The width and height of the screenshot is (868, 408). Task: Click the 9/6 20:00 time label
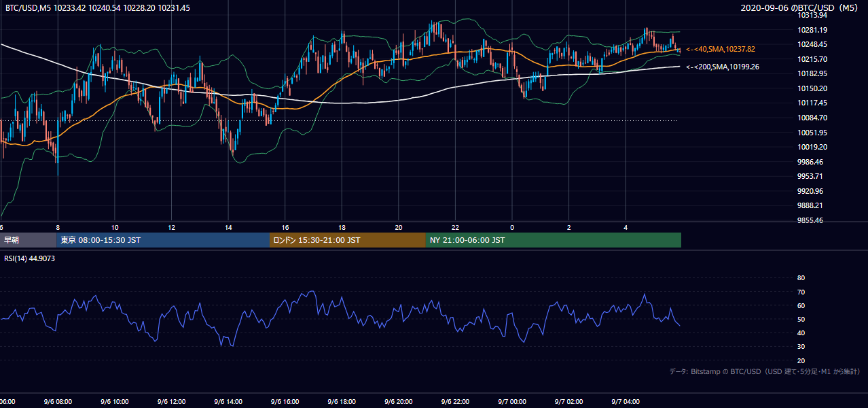click(399, 402)
